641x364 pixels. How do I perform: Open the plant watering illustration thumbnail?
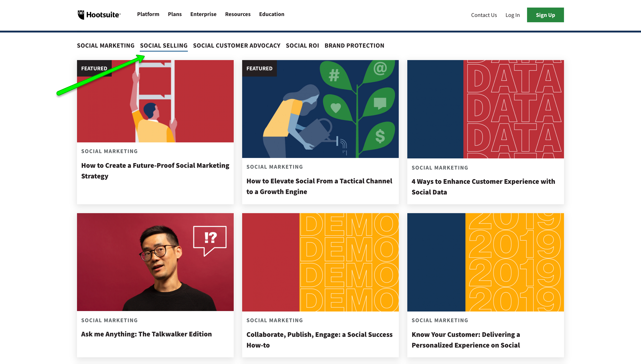320,109
